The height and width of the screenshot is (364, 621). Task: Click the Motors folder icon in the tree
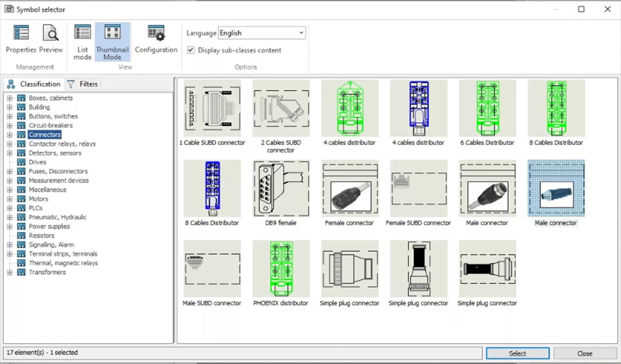click(21, 199)
